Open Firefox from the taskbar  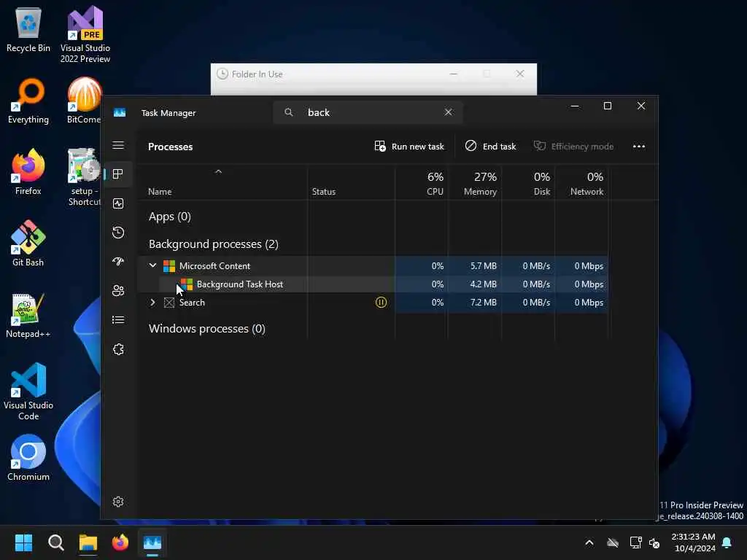coord(120,542)
